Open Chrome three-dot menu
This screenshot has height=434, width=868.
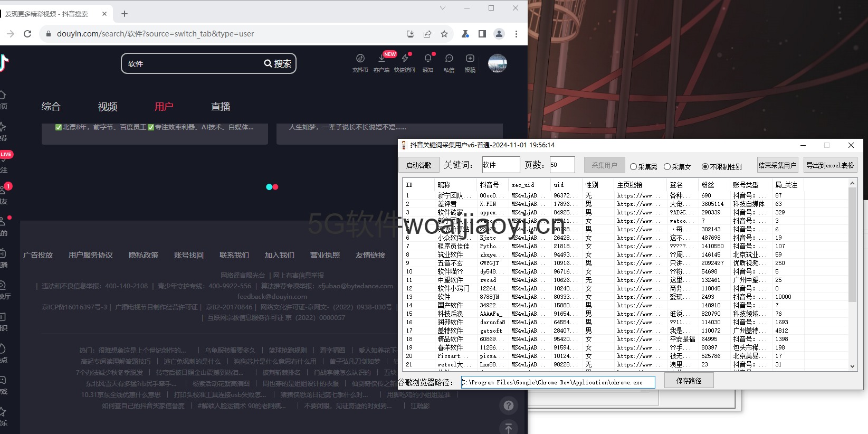(x=516, y=34)
